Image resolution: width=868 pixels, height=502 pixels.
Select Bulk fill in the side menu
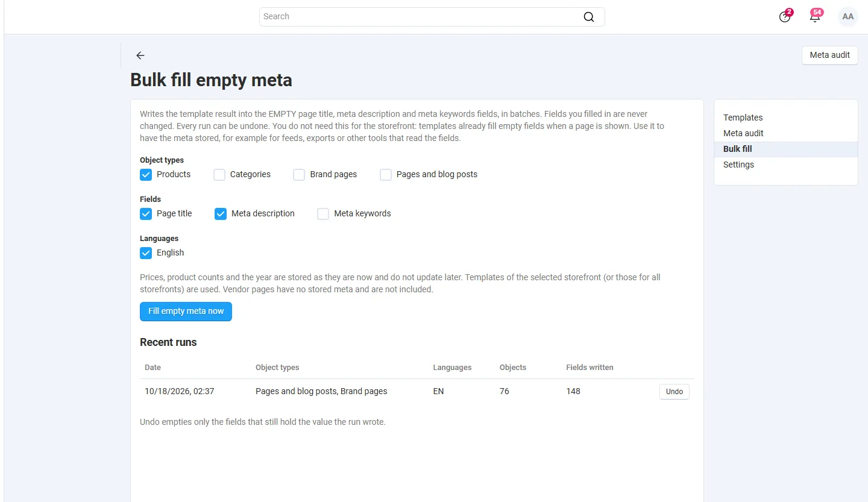pyautogui.click(x=786, y=149)
